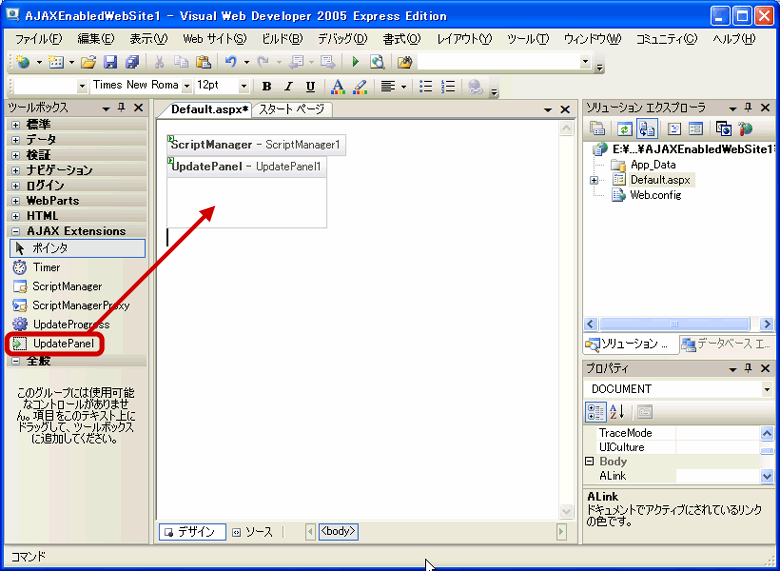Click the Copy Web Site icon
Screen dimensions: 780x571
[724, 129]
